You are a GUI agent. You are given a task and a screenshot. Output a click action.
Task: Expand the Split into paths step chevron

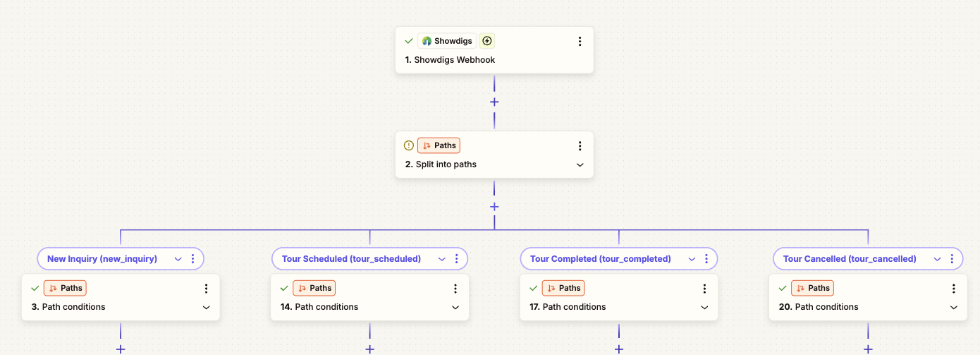pos(580,164)
